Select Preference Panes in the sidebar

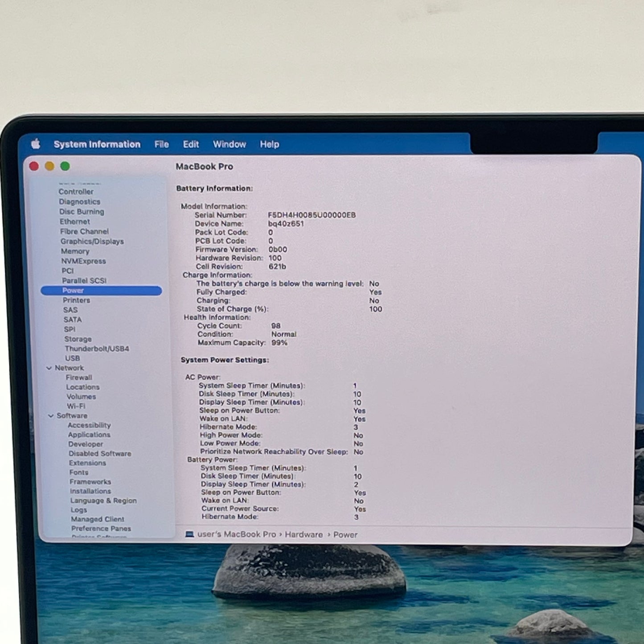tap(101, 529)
